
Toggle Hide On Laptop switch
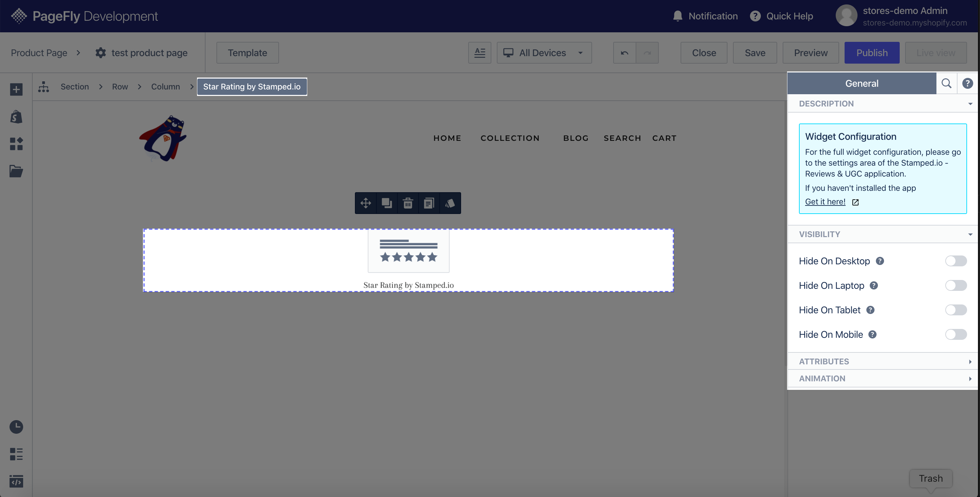955,285
